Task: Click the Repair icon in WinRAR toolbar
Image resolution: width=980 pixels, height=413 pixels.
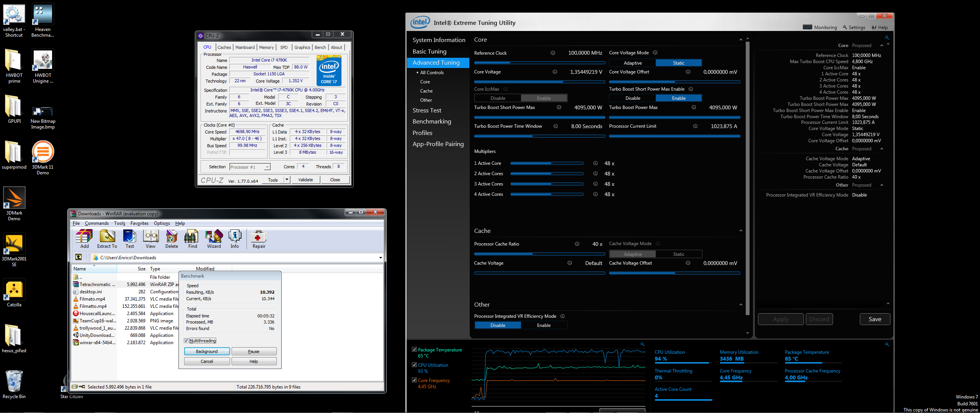Action: tap(259, 239)
